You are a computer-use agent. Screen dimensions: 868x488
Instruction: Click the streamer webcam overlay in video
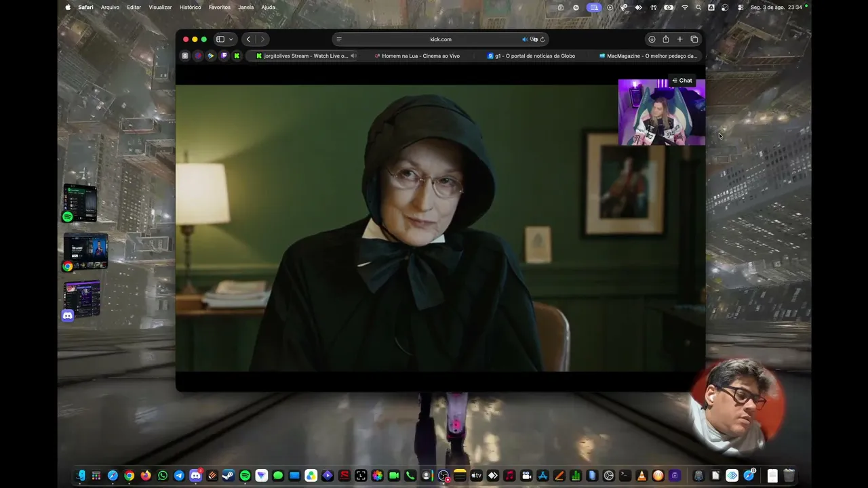point(661,113)
